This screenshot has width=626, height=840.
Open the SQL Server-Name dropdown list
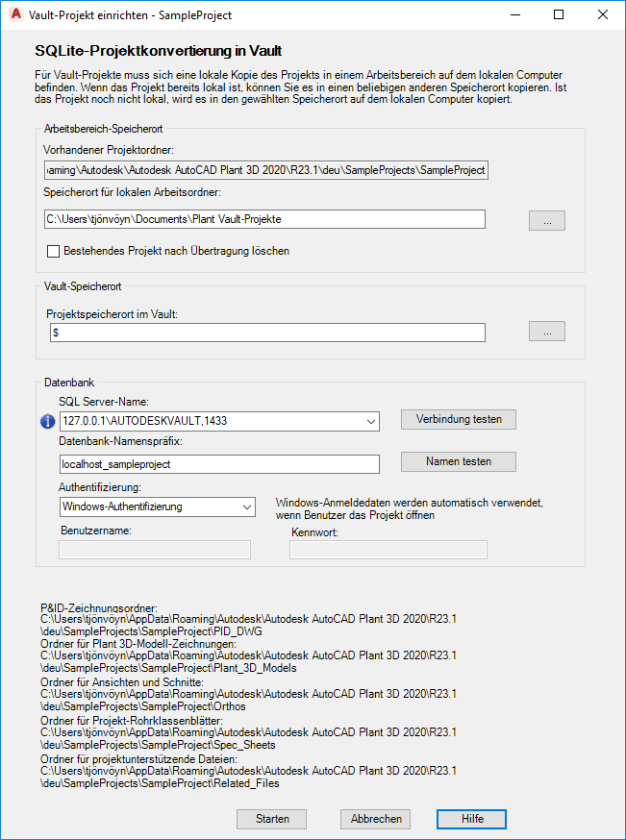pos(370,422)
